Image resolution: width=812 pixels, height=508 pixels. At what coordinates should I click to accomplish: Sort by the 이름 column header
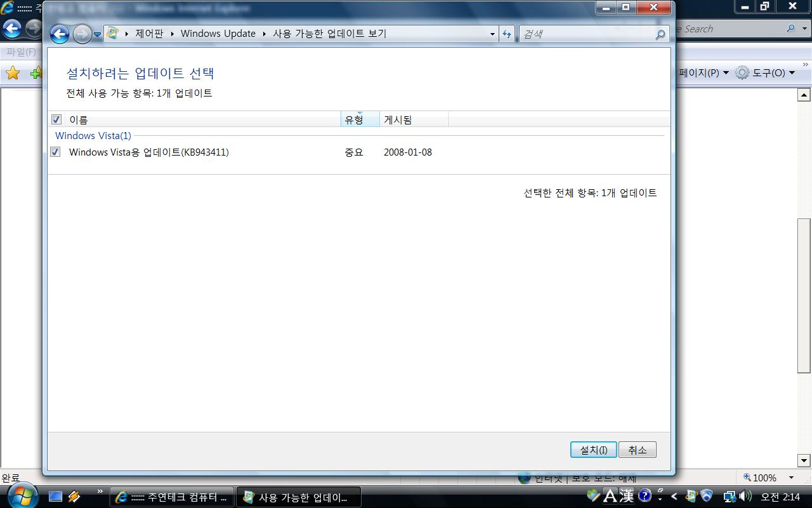coord(202,119)
